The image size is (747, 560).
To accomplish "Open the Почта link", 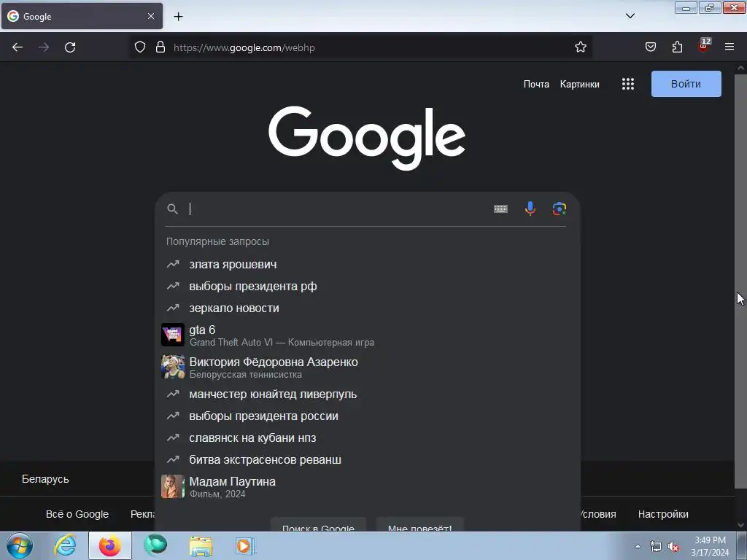I will point(536,85).
